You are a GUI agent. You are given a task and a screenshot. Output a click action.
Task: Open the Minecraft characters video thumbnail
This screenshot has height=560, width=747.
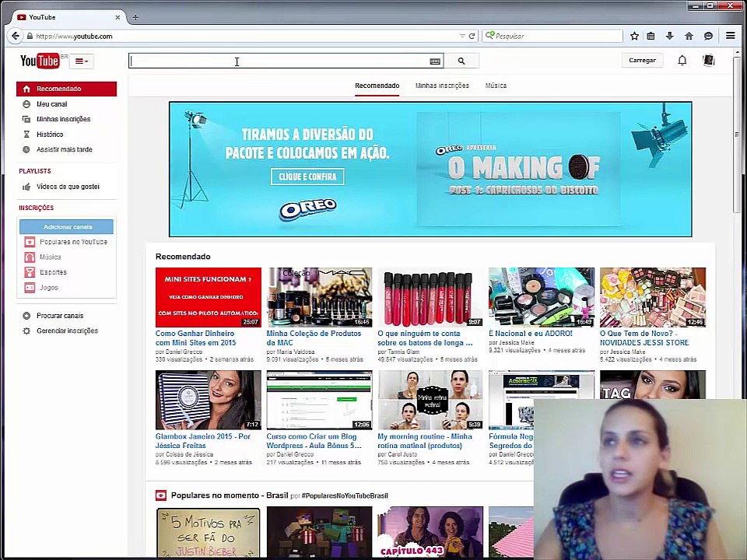pos(319,532)
